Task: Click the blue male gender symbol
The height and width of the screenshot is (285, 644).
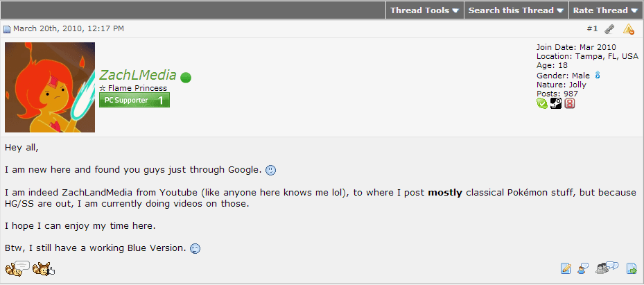Action: point(598,75)
